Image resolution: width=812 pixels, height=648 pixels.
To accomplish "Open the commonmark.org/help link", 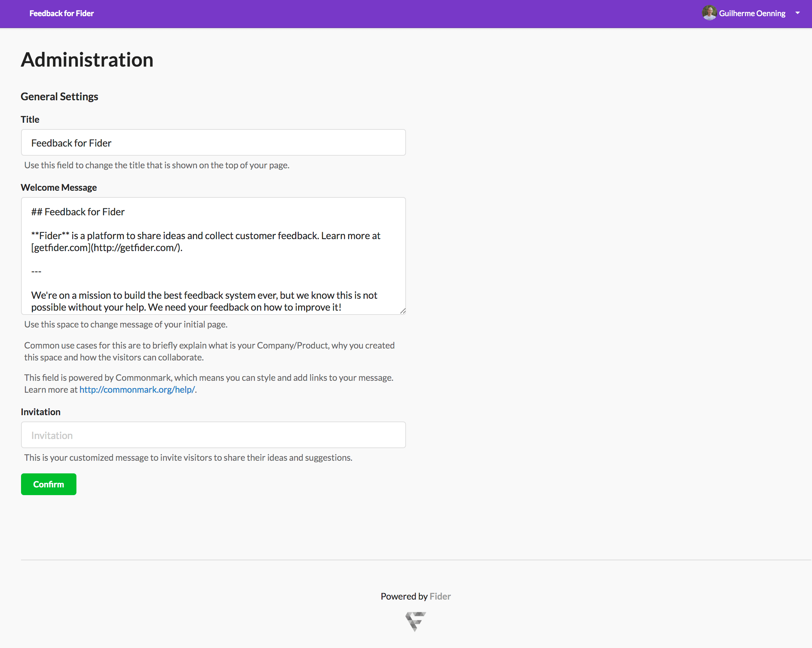I will pos(137,390).
